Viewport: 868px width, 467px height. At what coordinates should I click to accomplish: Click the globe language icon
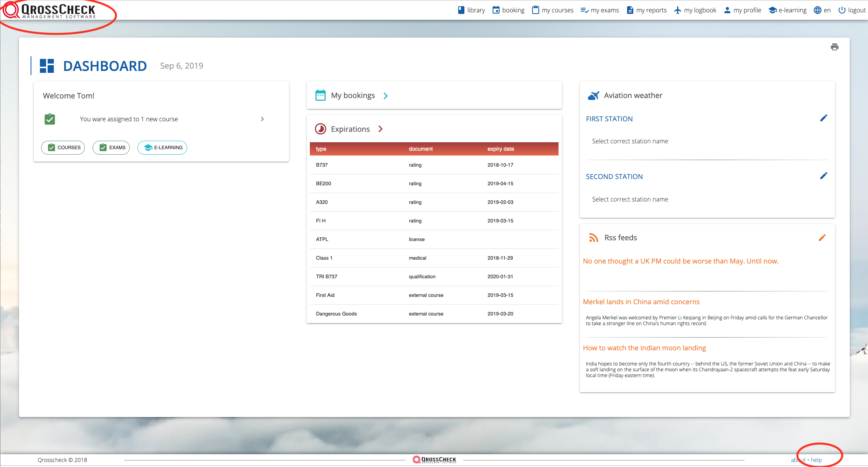point(818,10)
